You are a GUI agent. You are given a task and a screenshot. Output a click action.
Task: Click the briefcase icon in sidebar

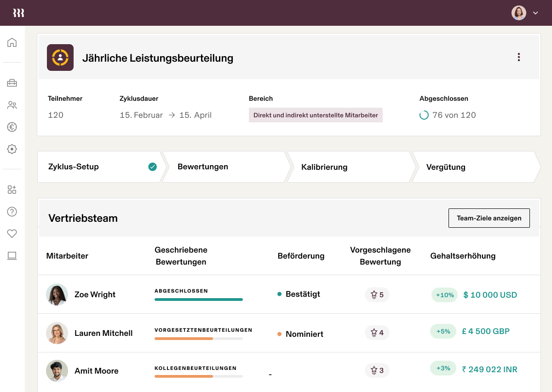[12, 83]
